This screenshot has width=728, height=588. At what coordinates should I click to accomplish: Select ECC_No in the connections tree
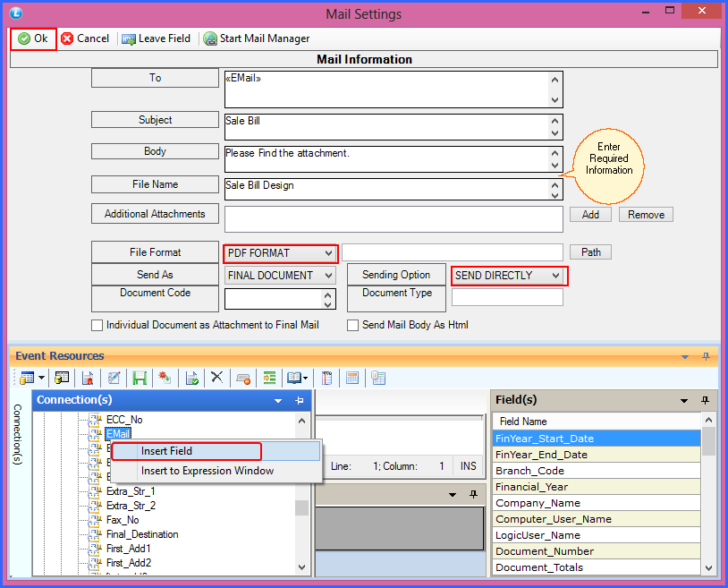point(124,420)
